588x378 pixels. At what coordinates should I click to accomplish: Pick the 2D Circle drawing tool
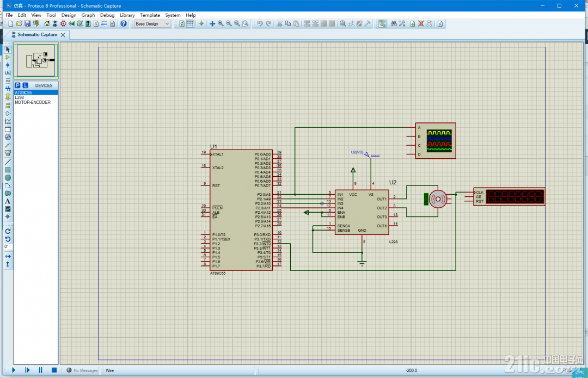[x=8, y=177]
